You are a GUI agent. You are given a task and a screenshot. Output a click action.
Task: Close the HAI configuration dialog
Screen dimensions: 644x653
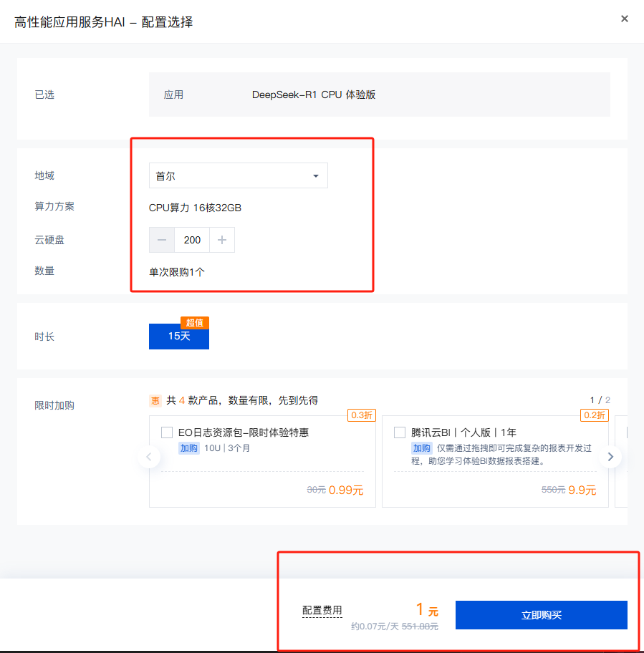pyautogui.click(x=624, y=19)
